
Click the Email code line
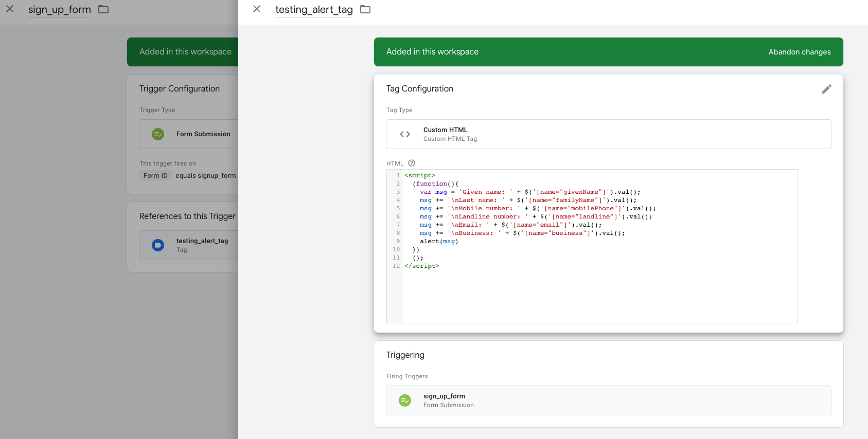510,225
